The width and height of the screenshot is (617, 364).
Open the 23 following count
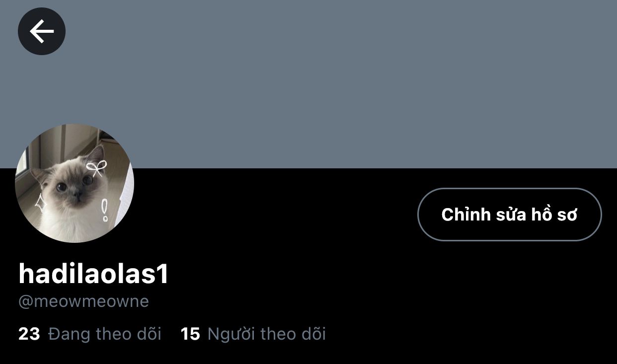(29, 334)
